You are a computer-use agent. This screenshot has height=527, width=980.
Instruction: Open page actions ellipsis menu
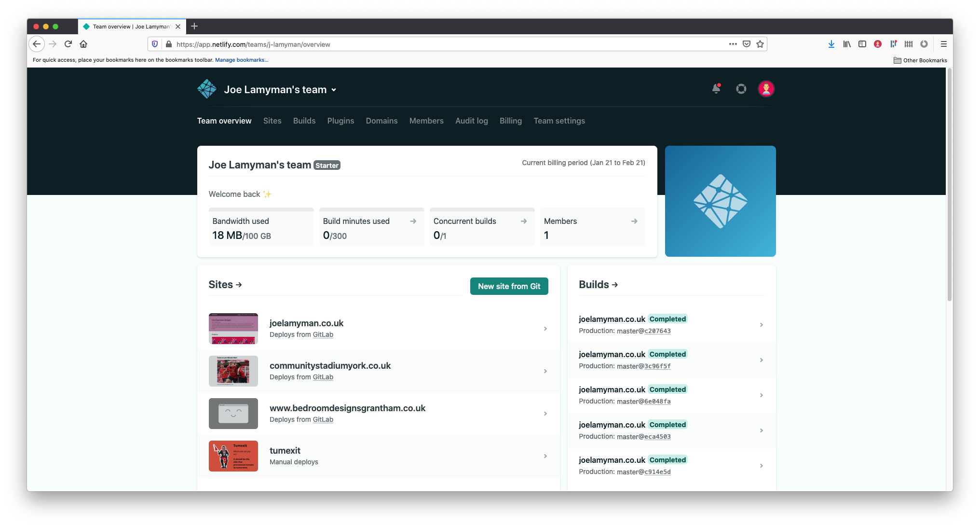pyautogui.click(x=733, y=44)
